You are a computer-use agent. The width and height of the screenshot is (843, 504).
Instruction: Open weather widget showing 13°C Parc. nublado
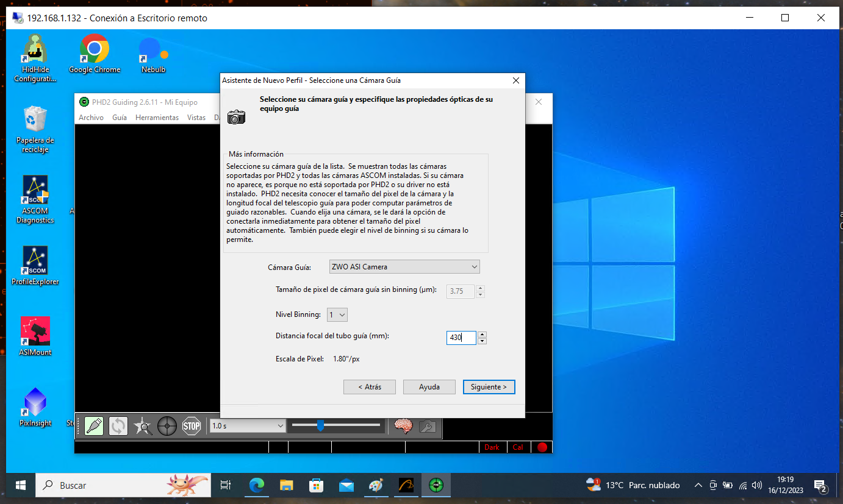(x=633, y=485)
